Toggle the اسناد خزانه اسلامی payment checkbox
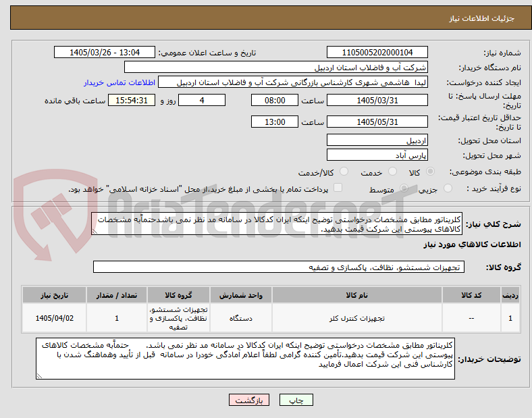Screen dimensions: 532x418 click(338, 188)
